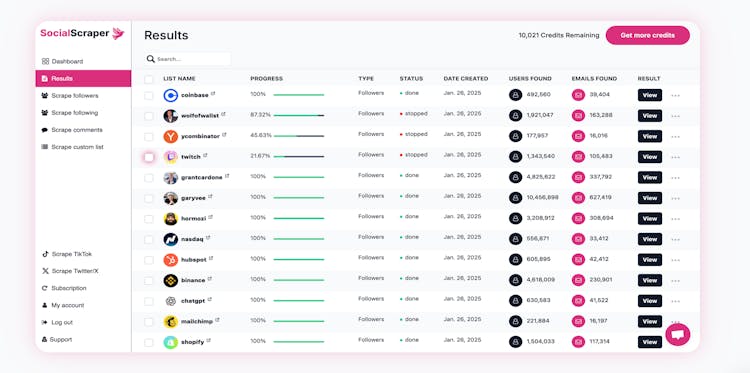Click the chatgpt logo avatar
Screen dimensions: 750x373
coord(170,301)
